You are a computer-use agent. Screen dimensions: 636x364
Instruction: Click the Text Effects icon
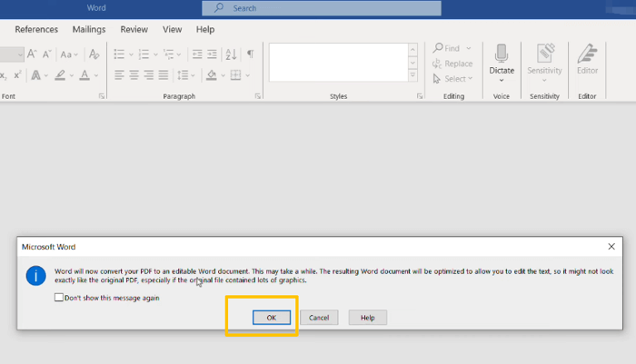tap(35, 75)
